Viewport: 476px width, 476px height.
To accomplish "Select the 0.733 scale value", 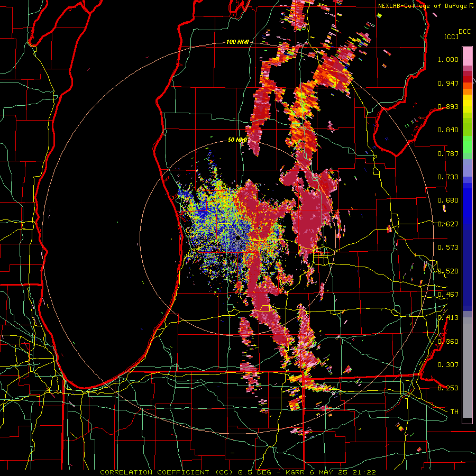I will [x=448, y=177].
